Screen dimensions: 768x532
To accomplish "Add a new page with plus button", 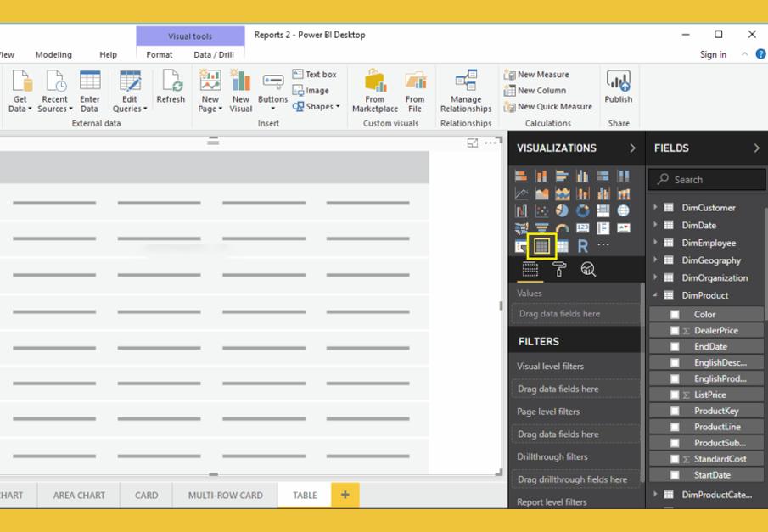I will click(345, 496).
